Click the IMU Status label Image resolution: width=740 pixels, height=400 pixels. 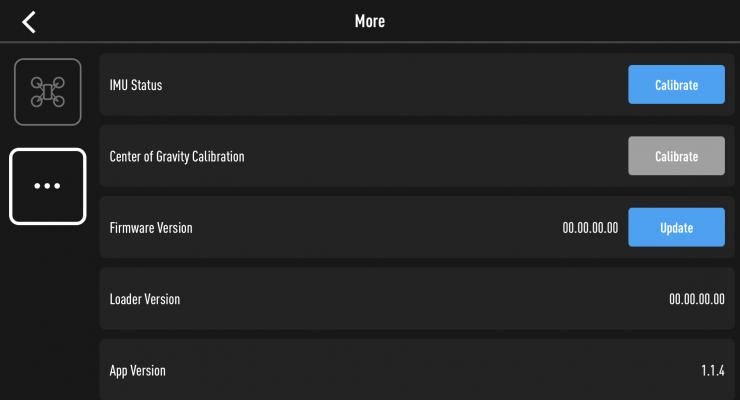click(136, 85)
